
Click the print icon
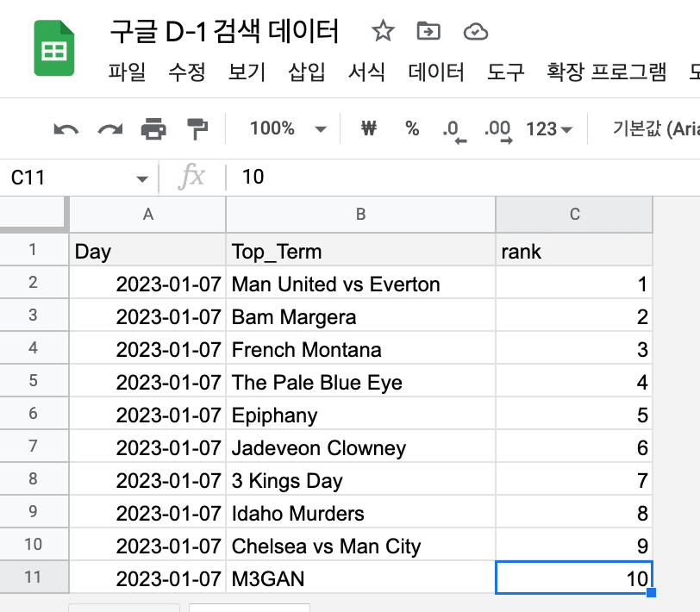153,129
